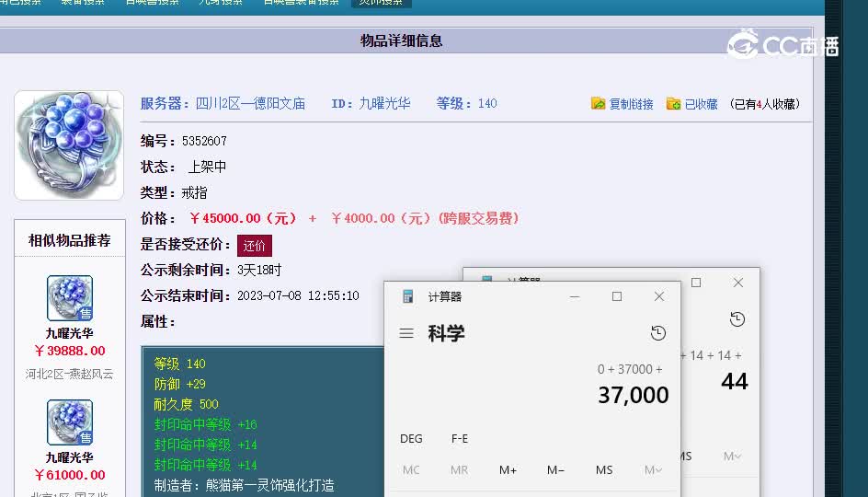Open history in the front calculator
868x497 pixels.
point(657,333)
